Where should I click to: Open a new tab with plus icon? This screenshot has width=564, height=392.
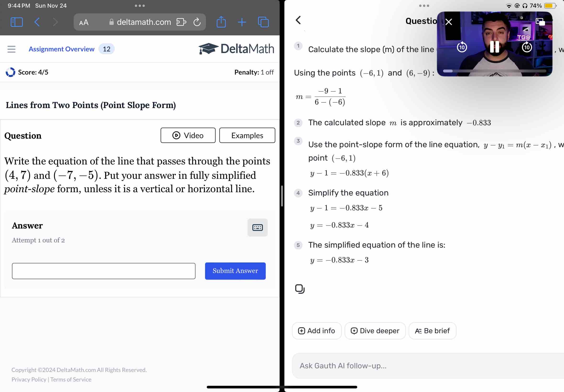(242, 22)
